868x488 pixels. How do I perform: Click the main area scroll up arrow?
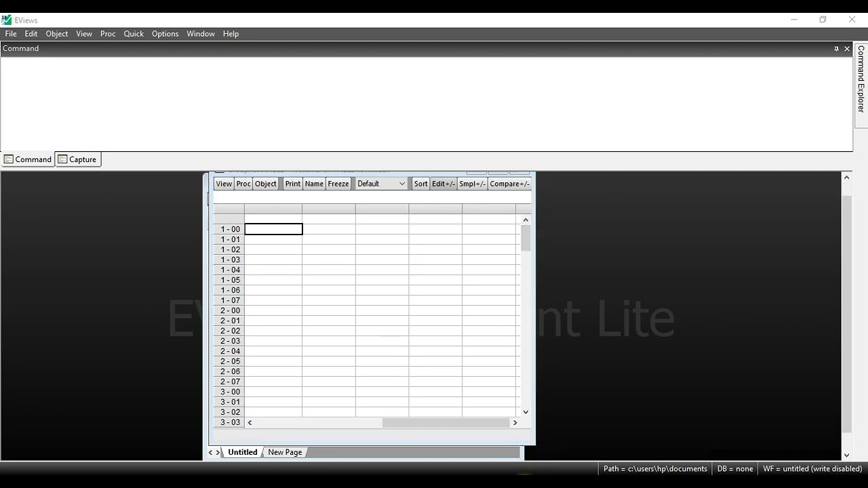846,178
